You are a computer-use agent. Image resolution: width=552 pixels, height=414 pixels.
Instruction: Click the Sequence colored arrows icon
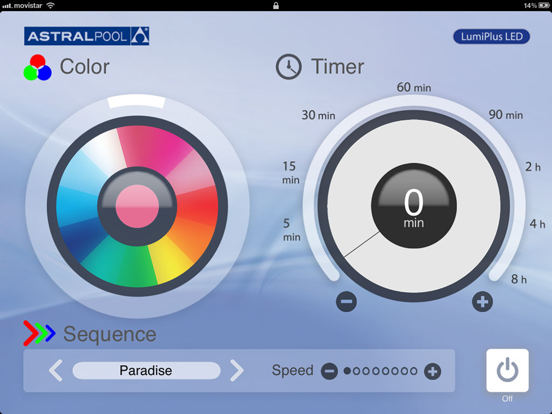tap(39, 333)
